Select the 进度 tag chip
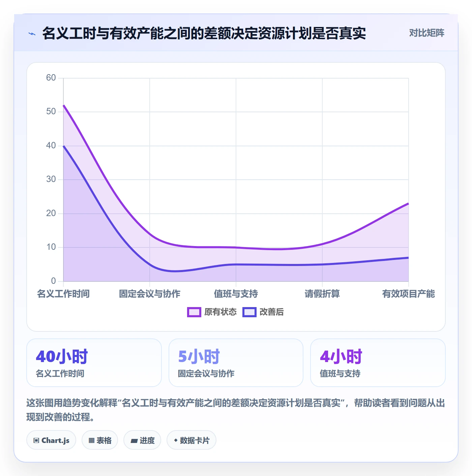Image resolution: width=472 pixels, height=476 pixels. pos(142,440)
